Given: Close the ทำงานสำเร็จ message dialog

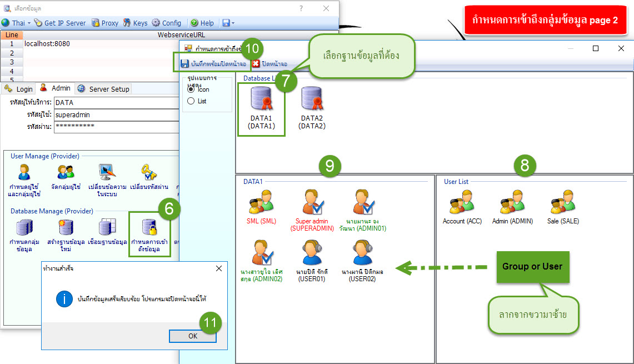Looking at the screenshot, I should click(x=219, y=268).
